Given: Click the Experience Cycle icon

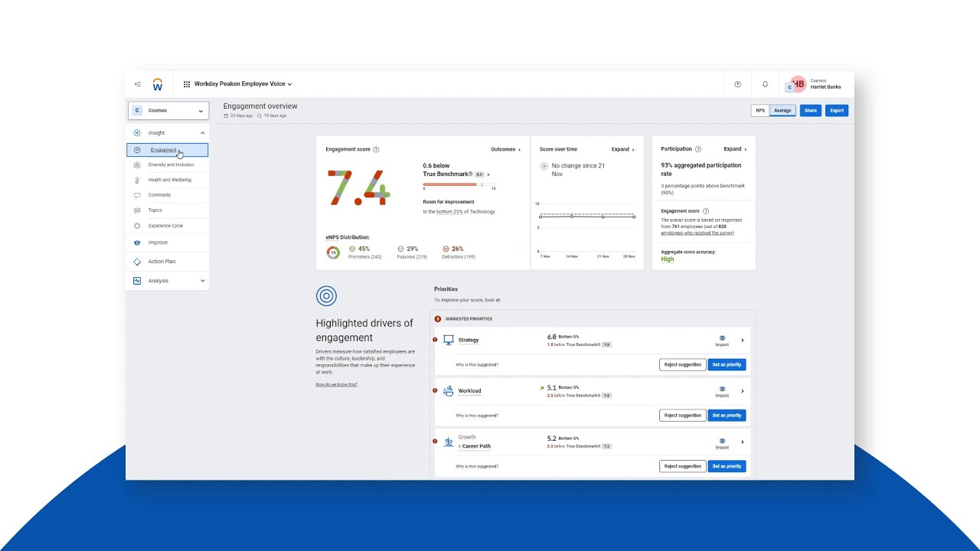Looking at the screenshot, I should pos(137,226).
